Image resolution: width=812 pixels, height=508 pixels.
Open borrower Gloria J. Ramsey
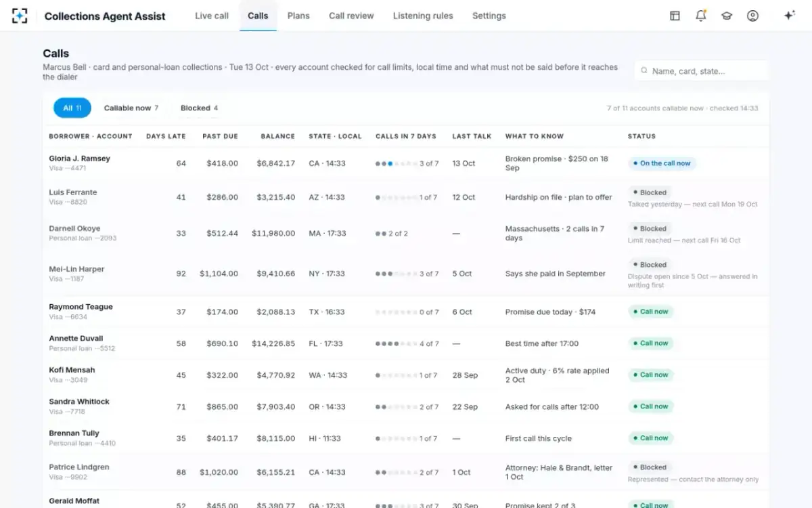pos(79,158)
